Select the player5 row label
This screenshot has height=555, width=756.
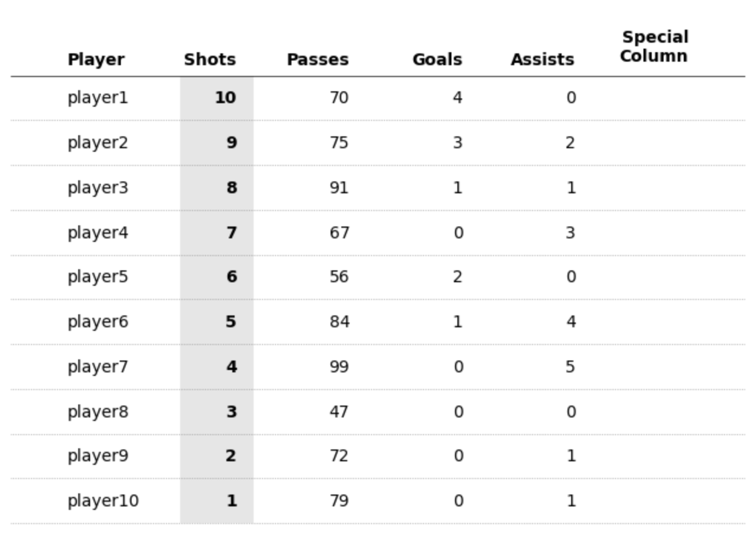[98, 277]
